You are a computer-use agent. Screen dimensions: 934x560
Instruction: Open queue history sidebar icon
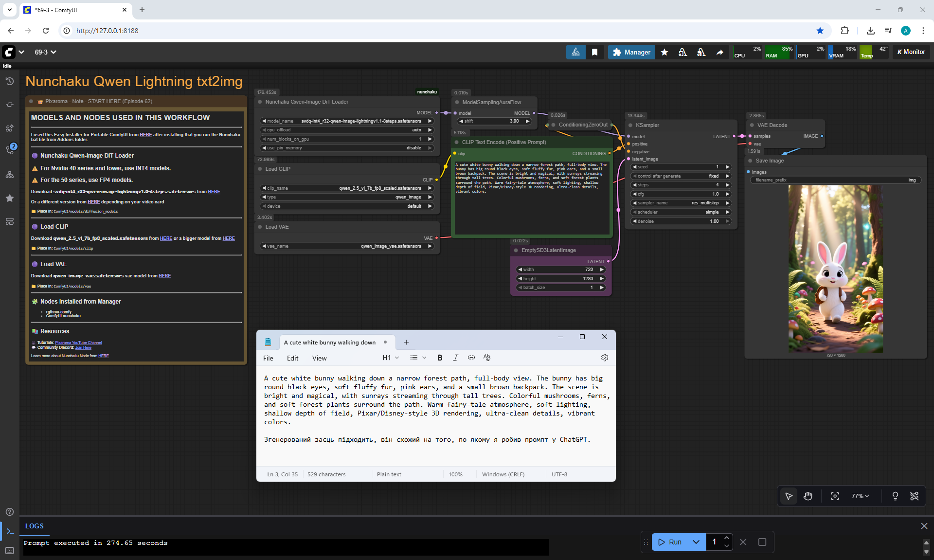pyautogui.click(x=9, y=81)
